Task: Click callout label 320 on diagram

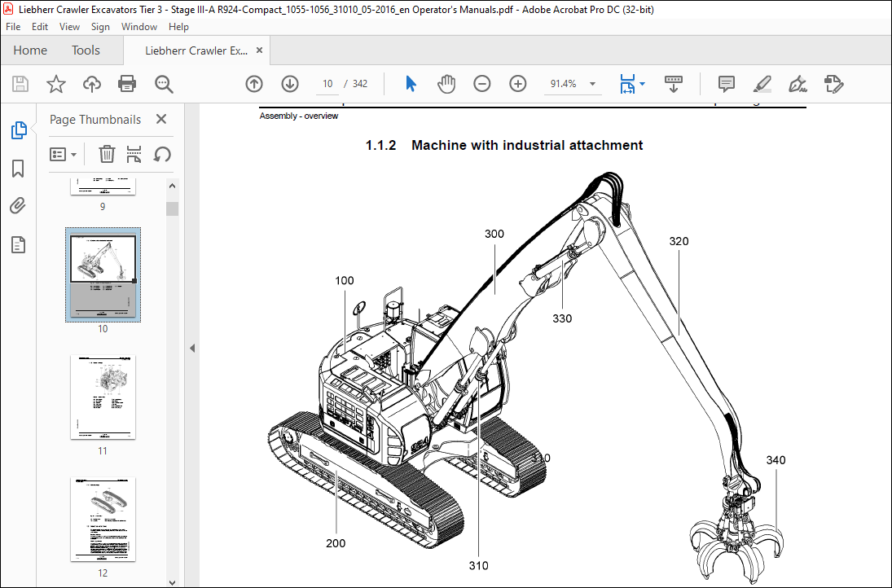Action: [679, 241]
